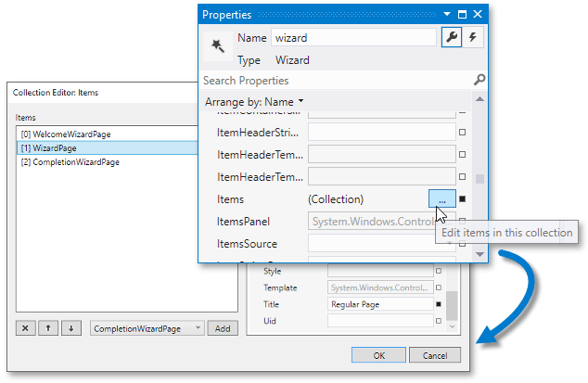The width and height of the screenshot is (588, 383).
Task: Click the Properties scrollbar up arrow
Action: tap(479, 99)
